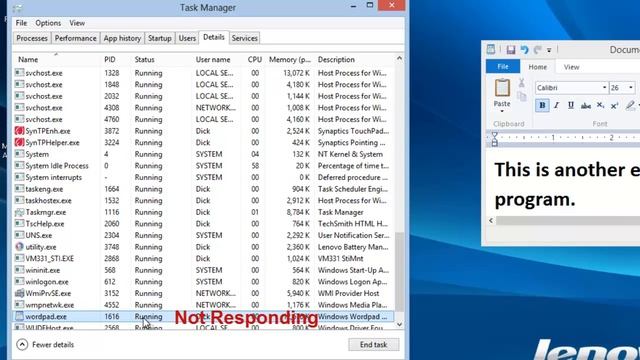640x360 pixels.
Task: Click the Cut scissors icon in WordPad
Action: coord(521,83)
